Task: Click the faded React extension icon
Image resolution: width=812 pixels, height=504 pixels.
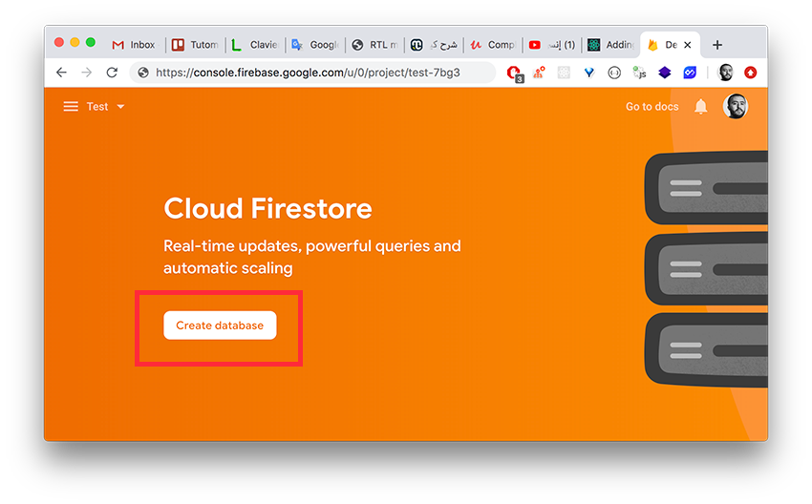Action: pos(564,73)
